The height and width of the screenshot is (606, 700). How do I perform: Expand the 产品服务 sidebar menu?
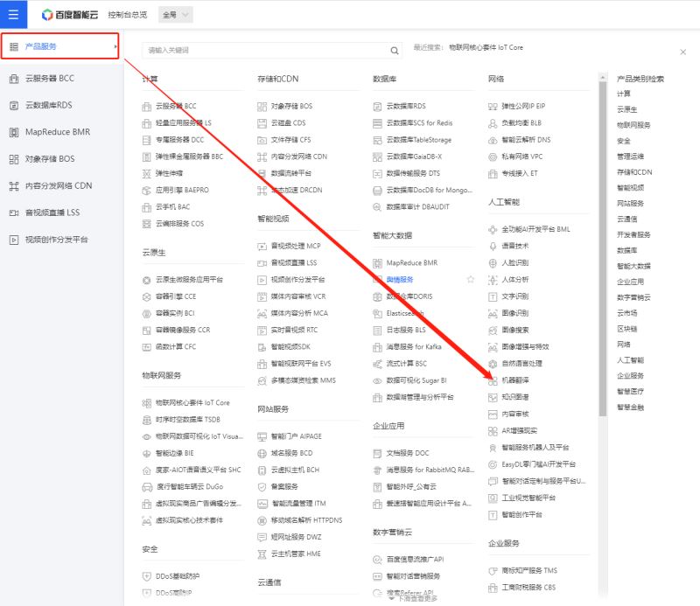(x=59, y=46)
